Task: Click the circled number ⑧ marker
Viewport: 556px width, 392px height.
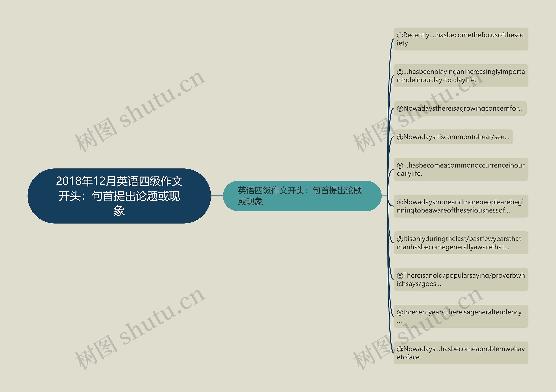Action: pyautogui.click(x=400, y=276)
